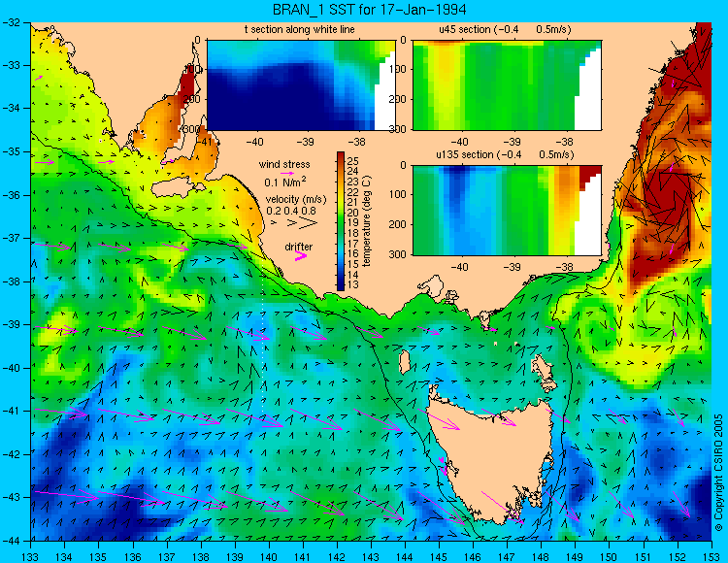Click longitude tick '137' on bottom axis
The width and height of the screenshot is (728, 563).
point(166,557)
